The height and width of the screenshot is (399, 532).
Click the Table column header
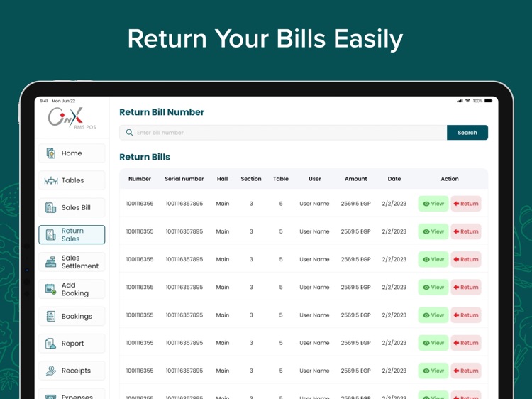pos(281,179)
